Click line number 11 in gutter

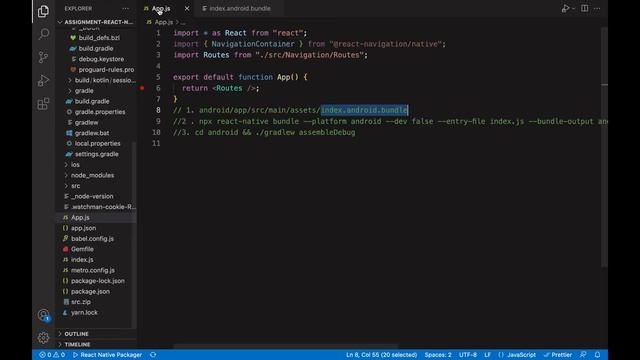pyautogui.click(x=156, y=144)
